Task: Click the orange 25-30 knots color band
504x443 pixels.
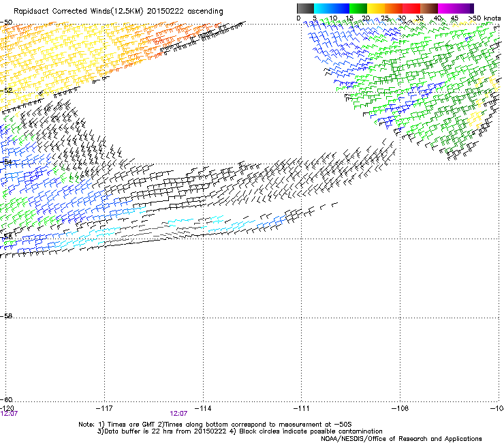Action: pyautogui.click(x=394, y=8)
